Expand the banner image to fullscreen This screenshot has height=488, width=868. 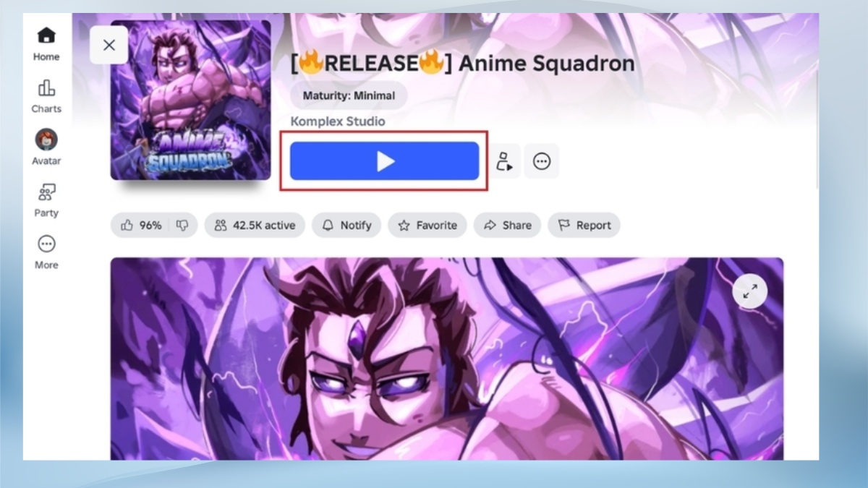(x=750, y=291)
